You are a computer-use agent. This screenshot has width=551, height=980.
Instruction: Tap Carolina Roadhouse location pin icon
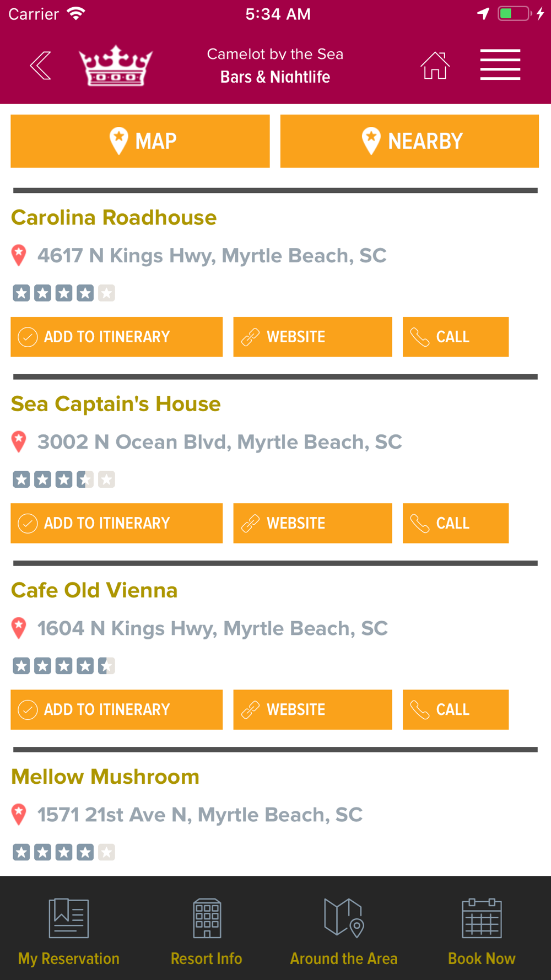click(x=19, y=255)
